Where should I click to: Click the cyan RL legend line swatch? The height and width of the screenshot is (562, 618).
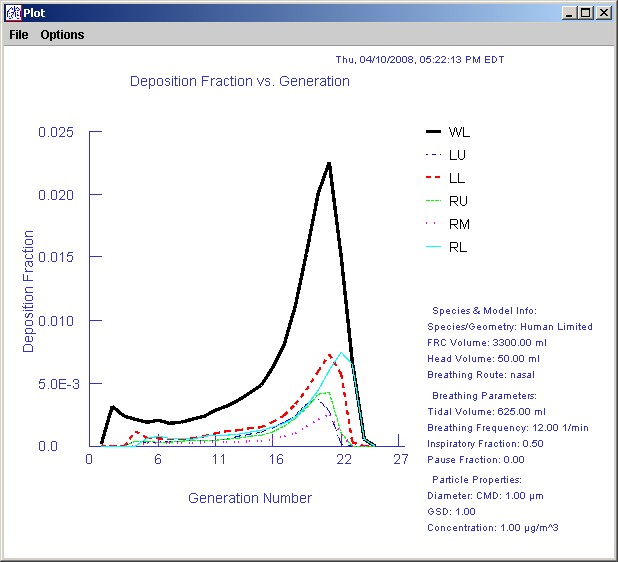433,247
